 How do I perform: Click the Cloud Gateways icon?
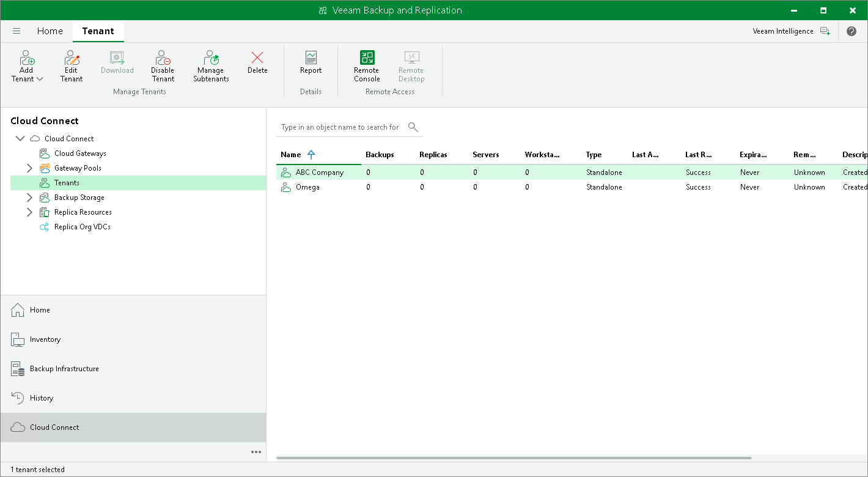[x=44, y=153]
